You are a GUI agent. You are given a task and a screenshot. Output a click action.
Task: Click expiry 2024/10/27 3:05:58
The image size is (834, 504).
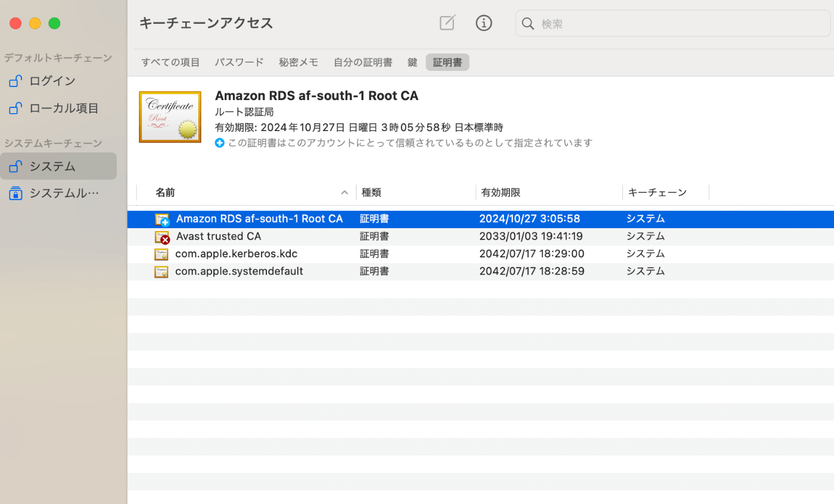[x=529, y=219]
